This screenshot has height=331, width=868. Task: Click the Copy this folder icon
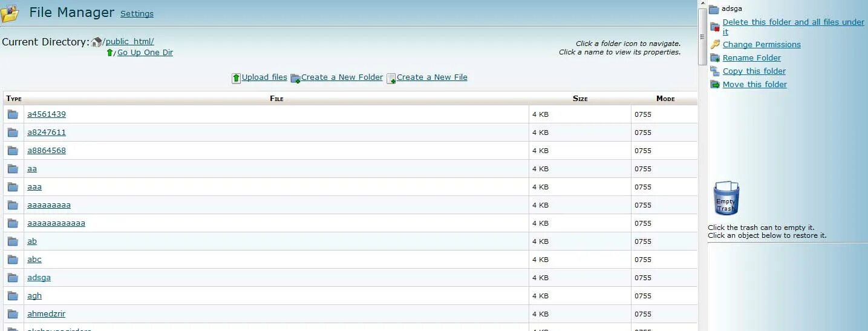[715, 71]
